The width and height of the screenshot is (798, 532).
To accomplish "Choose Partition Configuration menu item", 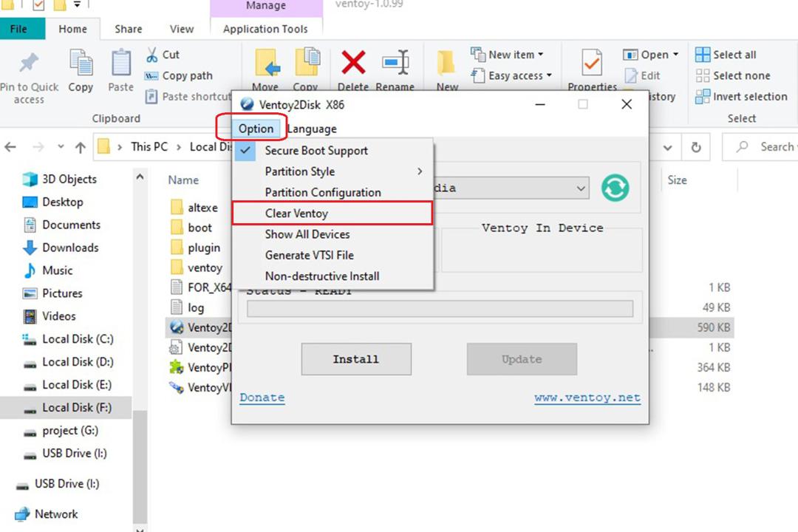I will pos(332,192).
